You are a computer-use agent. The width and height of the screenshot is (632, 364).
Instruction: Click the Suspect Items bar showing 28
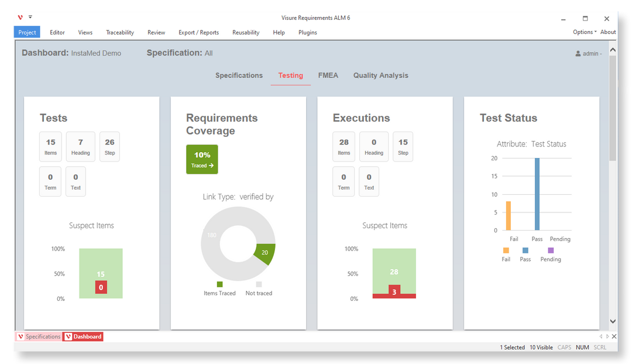[394, 273]
